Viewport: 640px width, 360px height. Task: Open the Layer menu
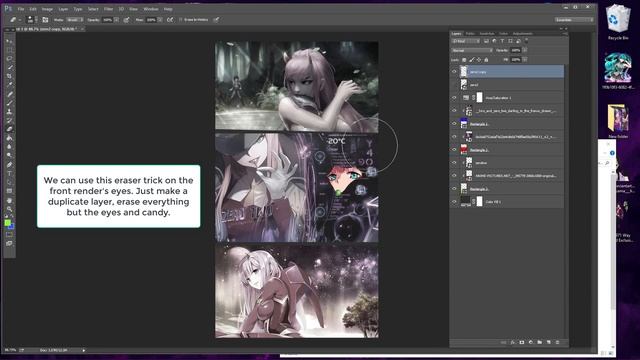click(x=63, y=9)
